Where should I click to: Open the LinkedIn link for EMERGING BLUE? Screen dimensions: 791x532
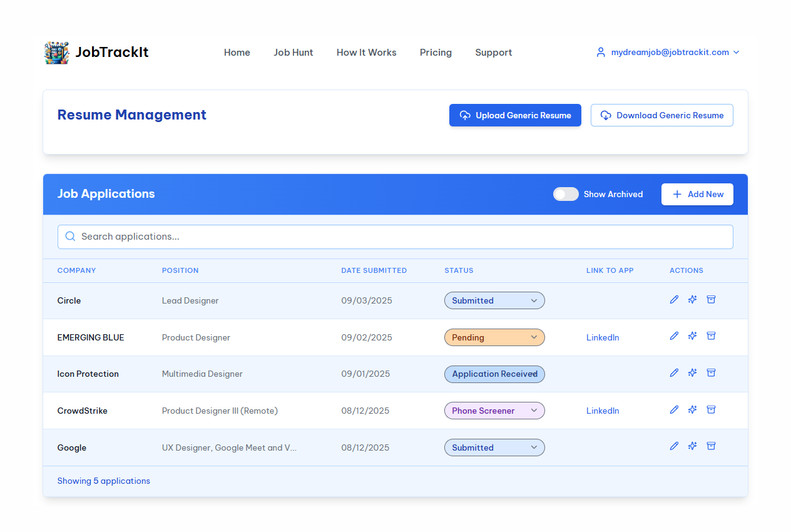[603, 337]
